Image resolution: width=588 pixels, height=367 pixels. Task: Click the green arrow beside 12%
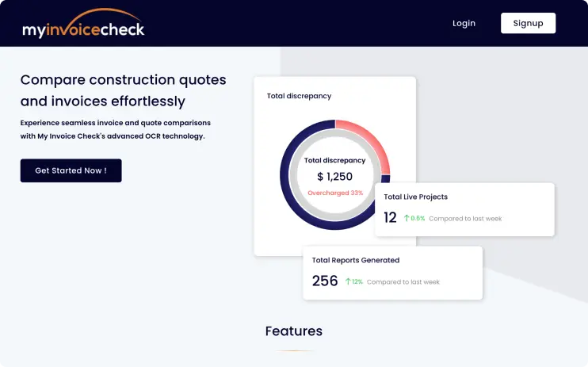pyautogui.click(x=348, y=281)
